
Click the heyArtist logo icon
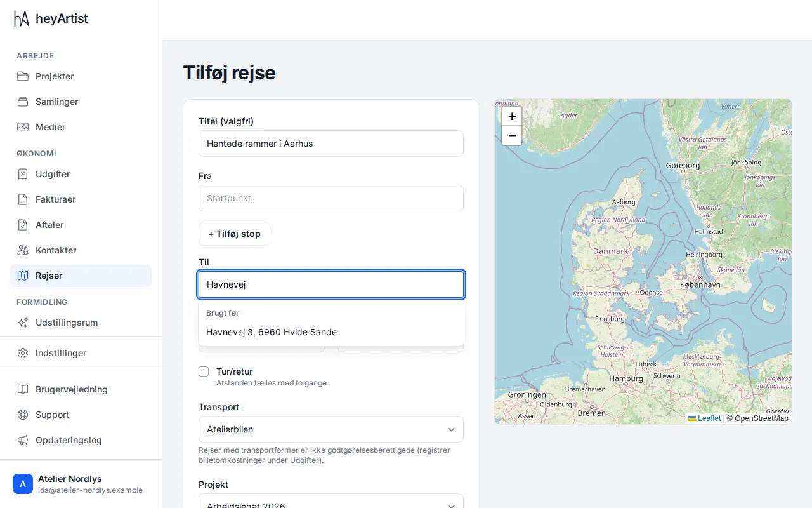[22, 18]
